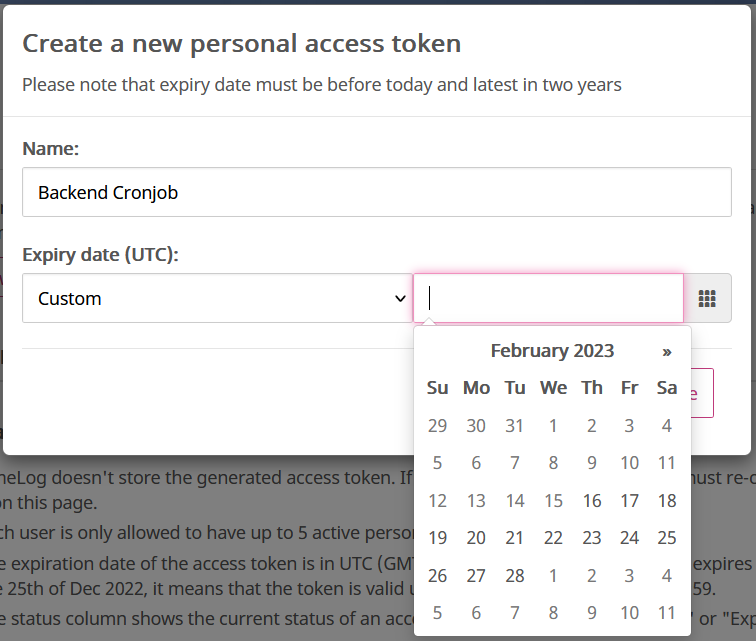Select February 24 in calendar

click(x=629, y=538)
